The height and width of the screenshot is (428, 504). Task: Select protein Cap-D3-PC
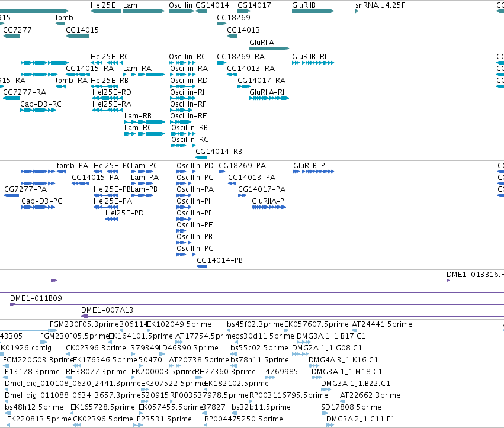(38, 207)
